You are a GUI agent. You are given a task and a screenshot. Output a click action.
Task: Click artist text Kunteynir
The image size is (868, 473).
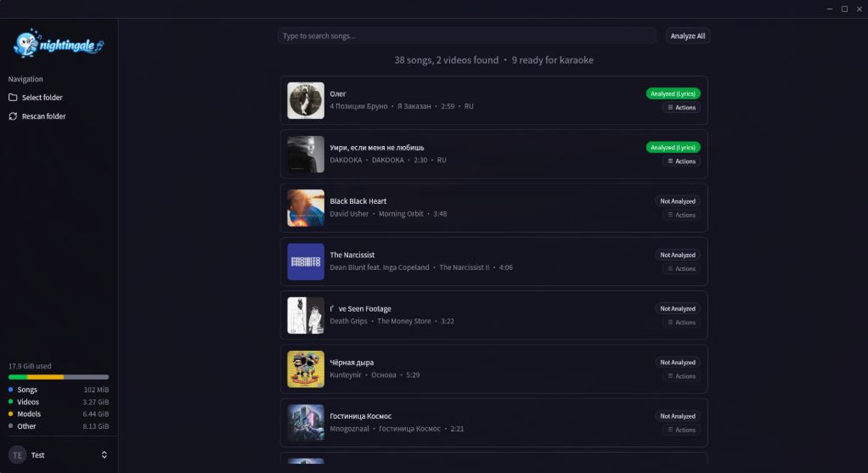pos(346,374)
